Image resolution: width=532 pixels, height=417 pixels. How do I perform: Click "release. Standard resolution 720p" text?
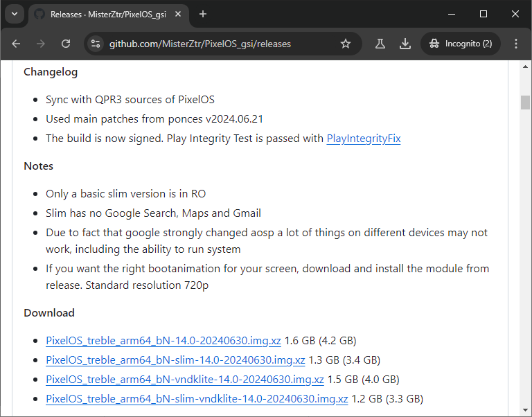coord(127,285)
